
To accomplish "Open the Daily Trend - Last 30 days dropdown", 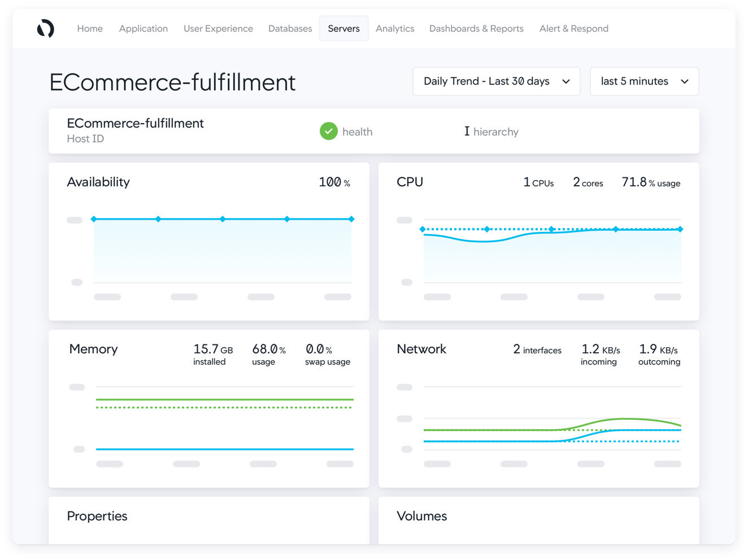I will tap(497, 81).
